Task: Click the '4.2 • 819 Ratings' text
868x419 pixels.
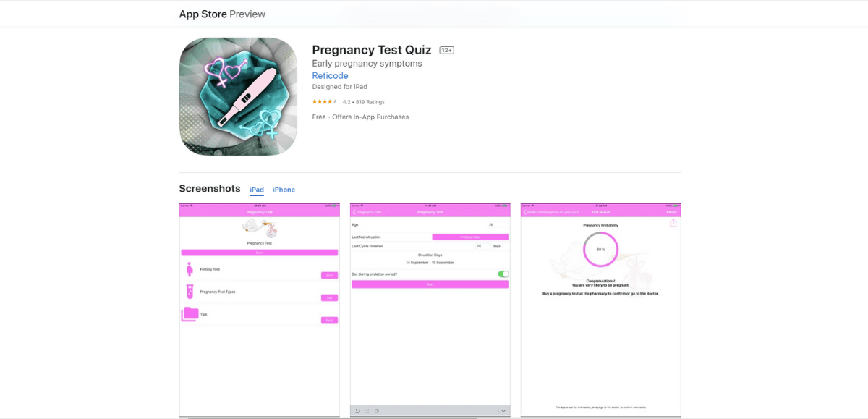Action: pyautogui.click(x=364, y=102)
